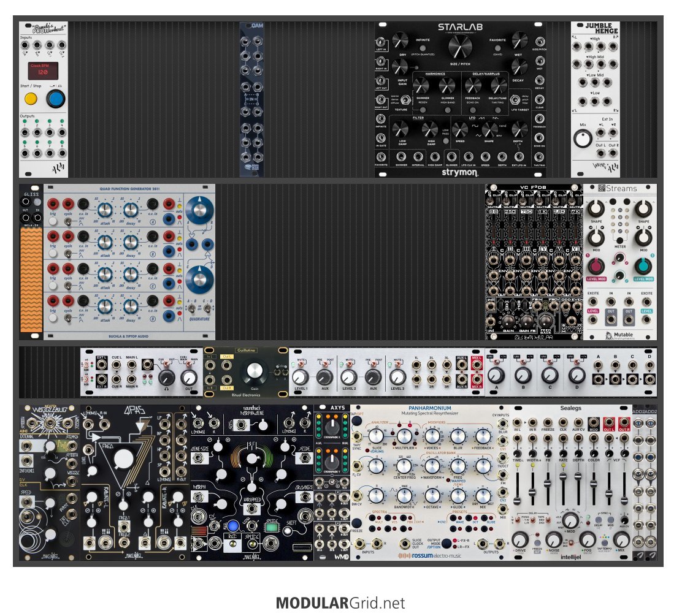Screen dimensions: 682x616
Task: Flip the cycle toggle switch in row D
Action: tap(68, 318)
